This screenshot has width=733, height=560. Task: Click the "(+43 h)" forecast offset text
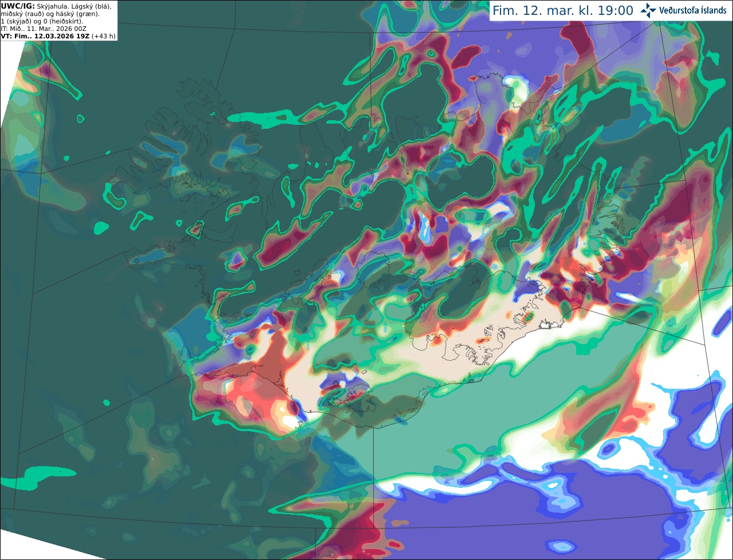pyautogui.click(x=104, y=36)
